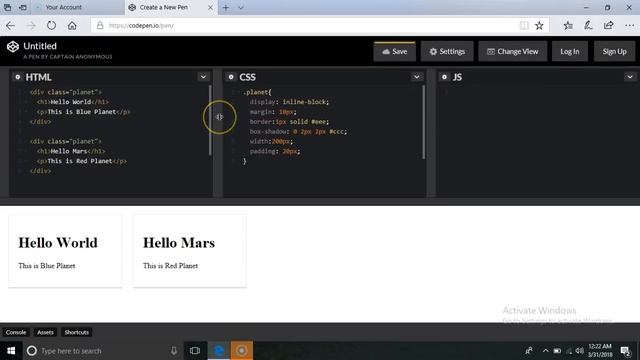This screenshot has height=360, width=640.
Task: Select the Create a New Pen tab
Action: 164,7
